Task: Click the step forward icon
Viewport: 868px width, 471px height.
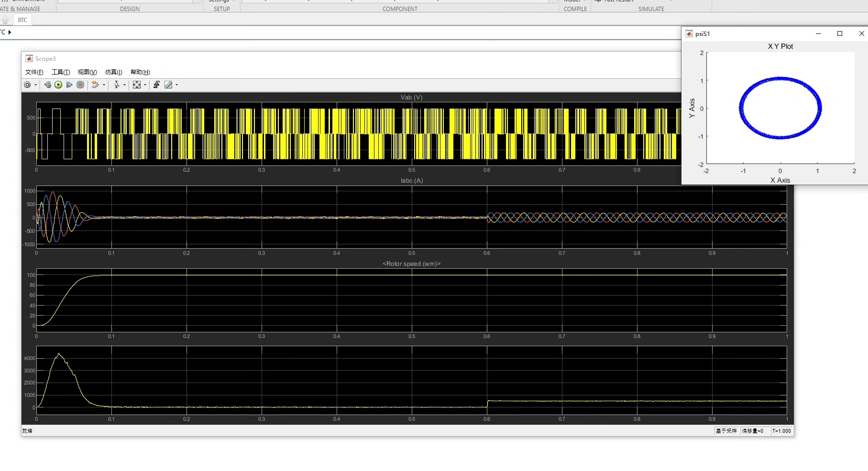Action: 69,85
